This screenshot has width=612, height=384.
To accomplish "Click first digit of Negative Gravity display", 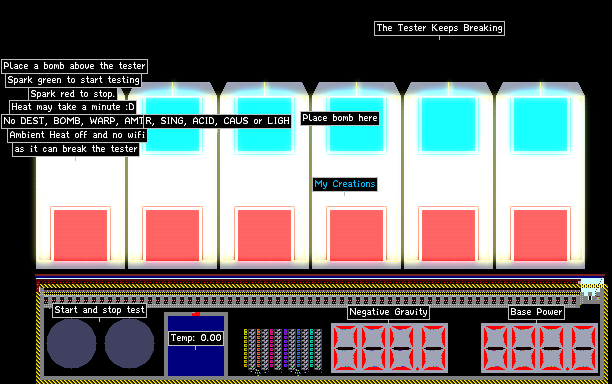I will tap(345, 348).
